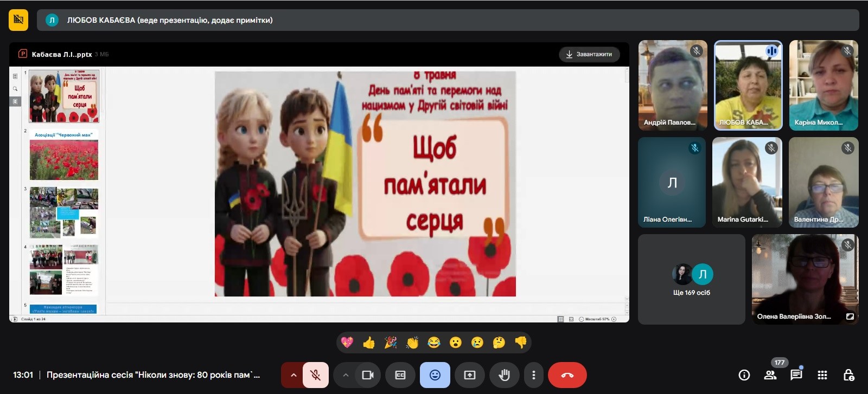The height and width of the screenshot is (394, 868).
Task: Select the top outline icon in viewer sidebar
Action: coord(15,76)
